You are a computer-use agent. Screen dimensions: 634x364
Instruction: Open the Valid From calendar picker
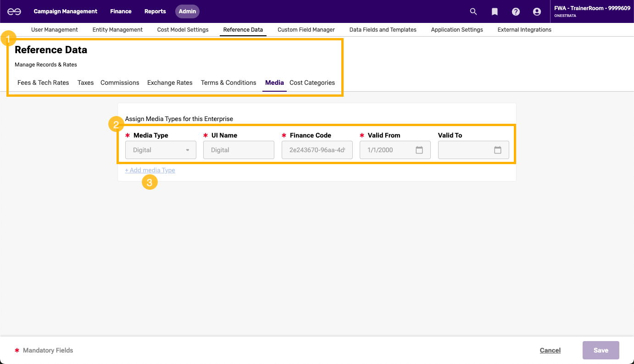[419, 150]
